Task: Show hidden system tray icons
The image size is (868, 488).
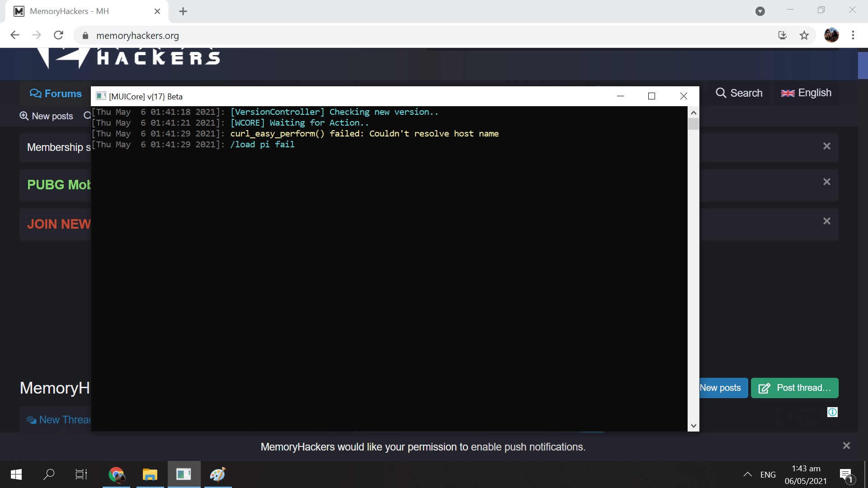Action: click(748, 474)
